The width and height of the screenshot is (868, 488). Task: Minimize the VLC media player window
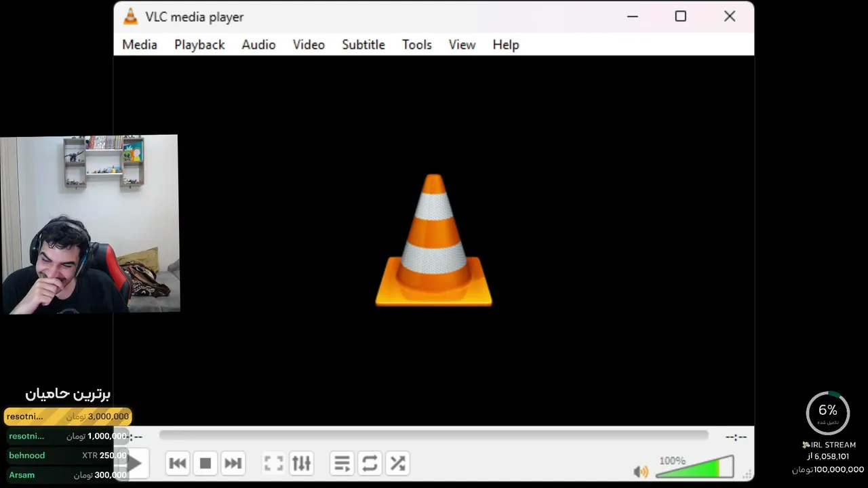click(x=633, y=16)
